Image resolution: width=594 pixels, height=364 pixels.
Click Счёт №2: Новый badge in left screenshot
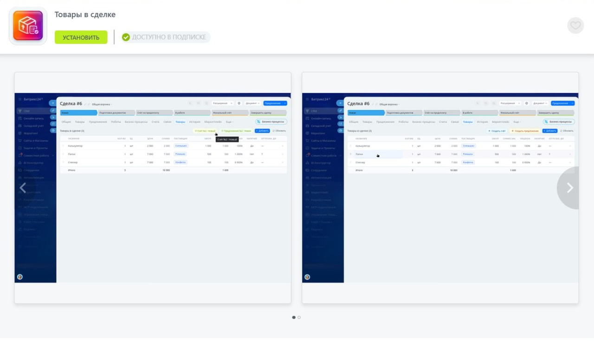(x=205, y=131)
